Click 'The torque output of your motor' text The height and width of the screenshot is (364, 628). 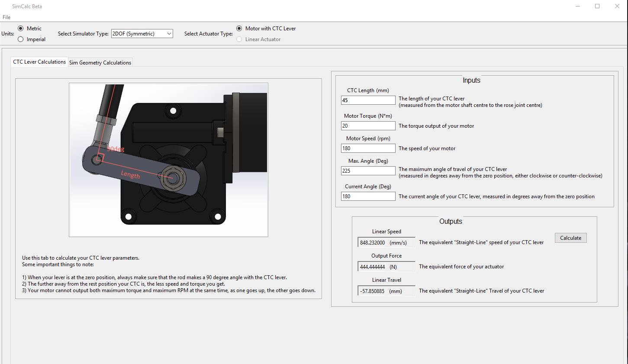pos(436,126)
